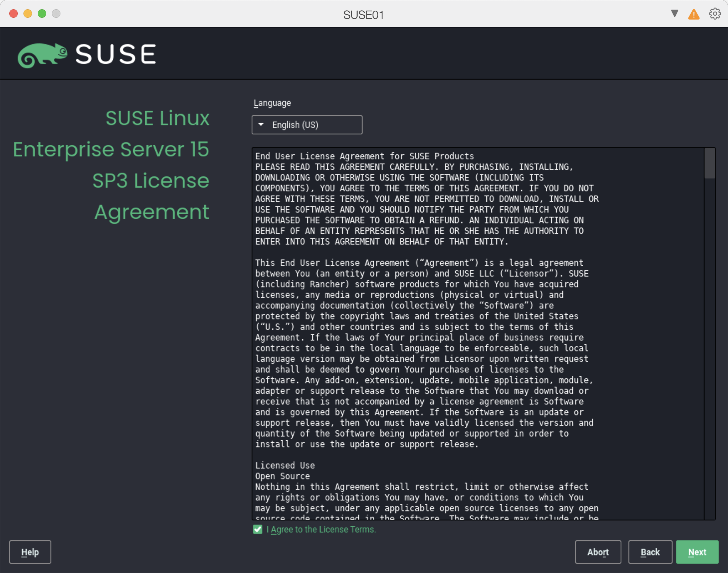
Task: Open the settings gear in title bar
Action: click(x=715, y=14)
